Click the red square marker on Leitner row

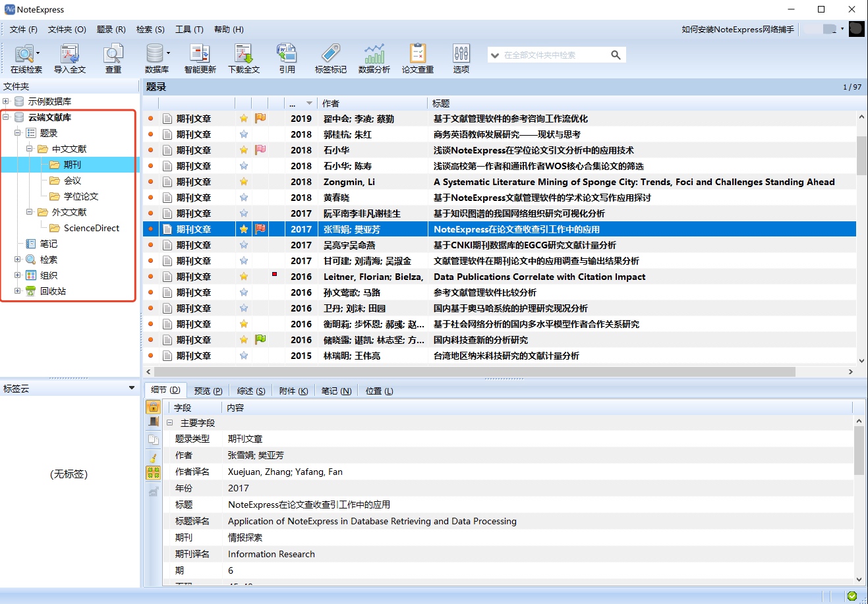[x=274, y=274]
